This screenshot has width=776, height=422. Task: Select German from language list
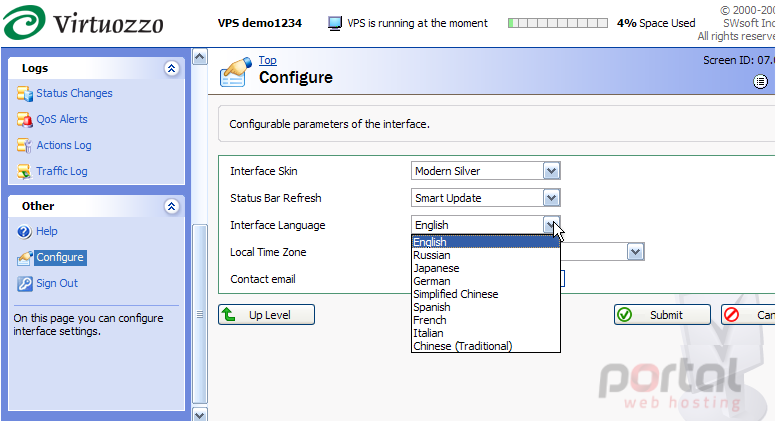coord(485,281)
